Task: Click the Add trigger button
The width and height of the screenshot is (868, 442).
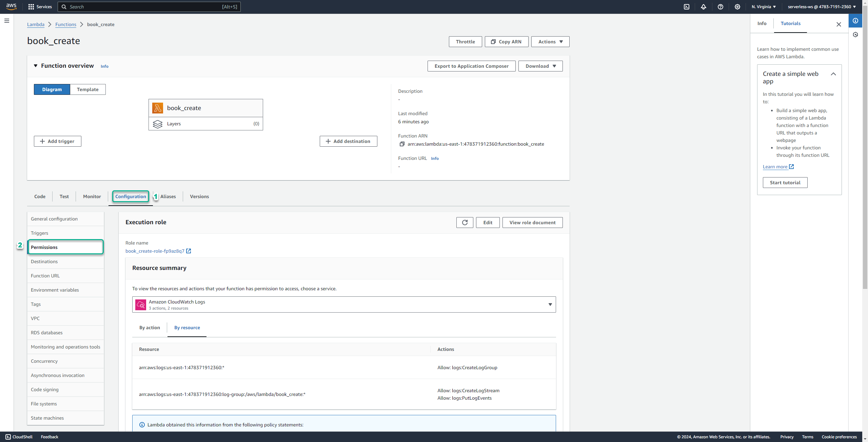Action: point(57,141)
